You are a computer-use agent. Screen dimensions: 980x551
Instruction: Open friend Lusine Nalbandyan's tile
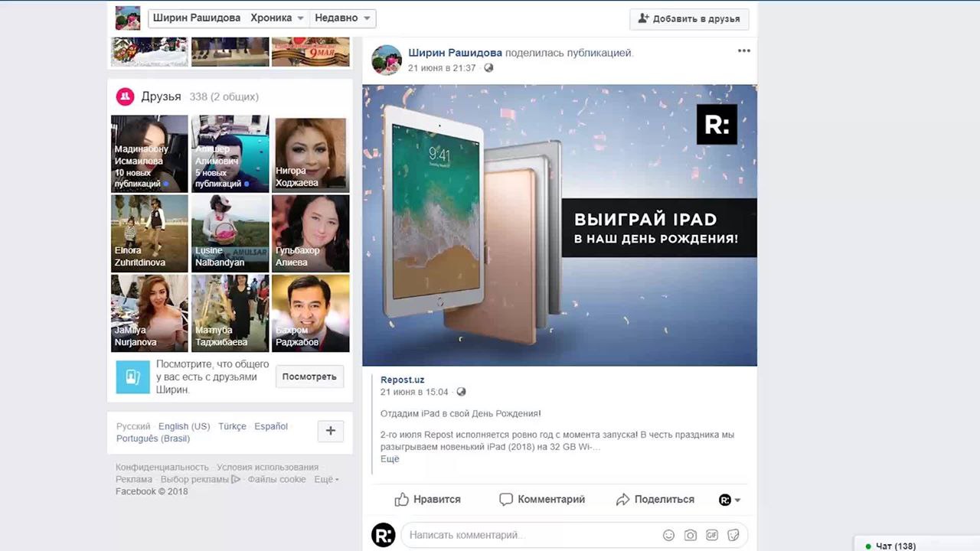(x=230, y=233)
